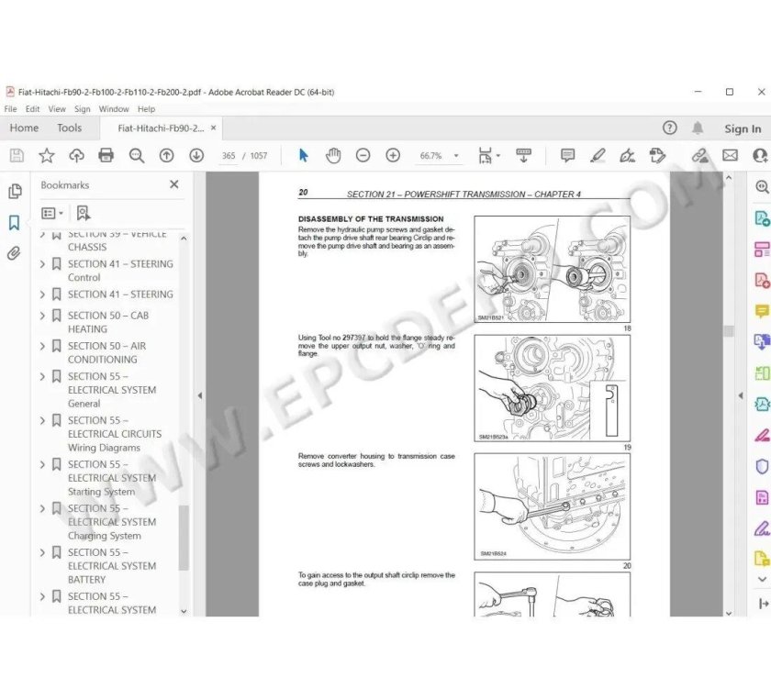
Task: Expand the SECTION 50 – CAB HEATING bookmark
Action: point(42,316)
